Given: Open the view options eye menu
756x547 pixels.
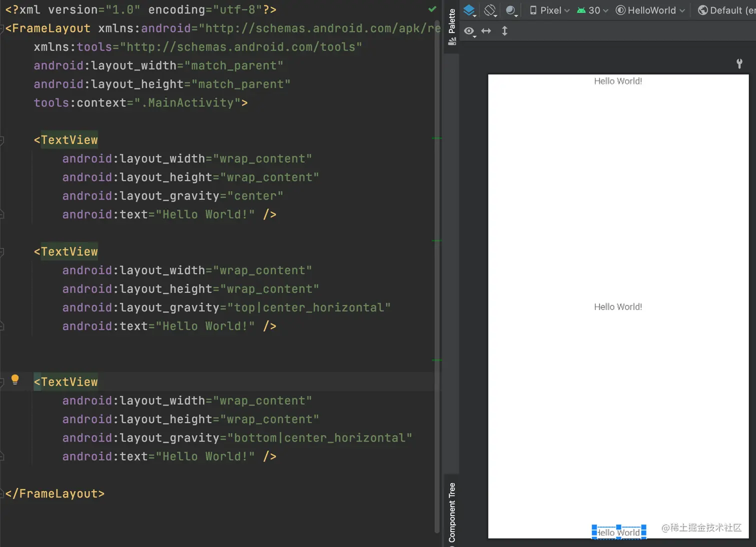Looking at the screenshot, I should pos(469,31).
